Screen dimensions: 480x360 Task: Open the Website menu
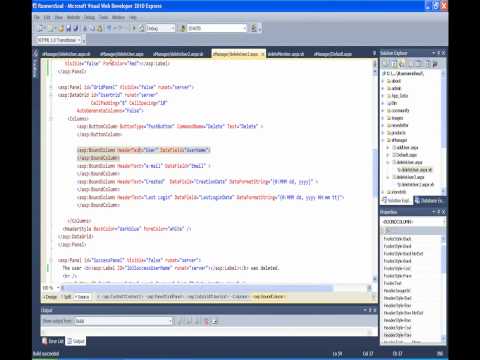pyautogui.click(x=73, y=17)
